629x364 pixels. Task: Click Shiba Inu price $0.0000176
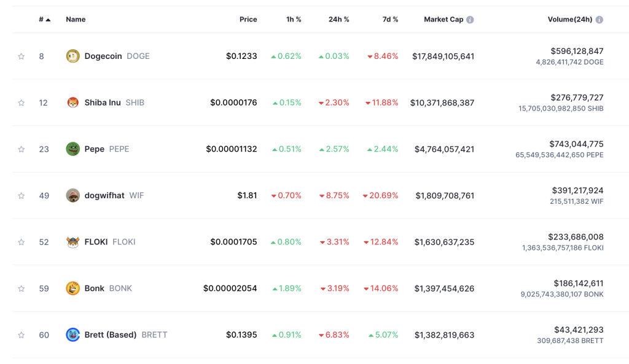pyautogui.click(x=233, y=103)
